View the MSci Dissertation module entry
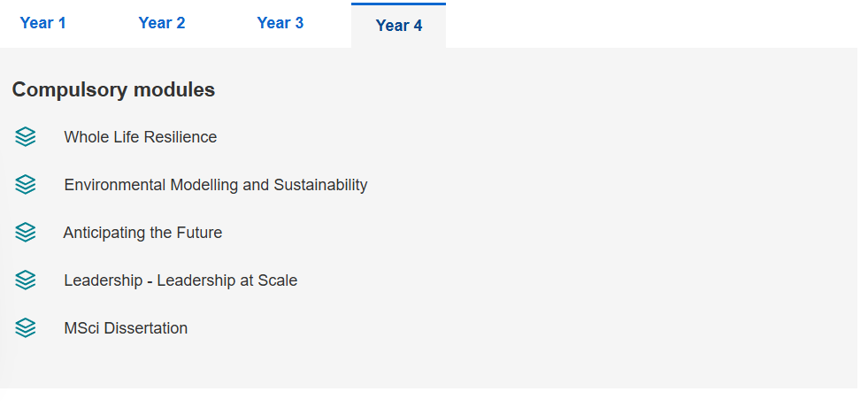 pos(126,328)
